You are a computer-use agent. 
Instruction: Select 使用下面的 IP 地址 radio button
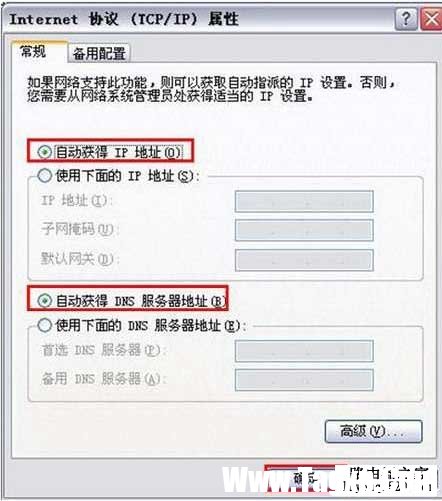tap(44, 175)
